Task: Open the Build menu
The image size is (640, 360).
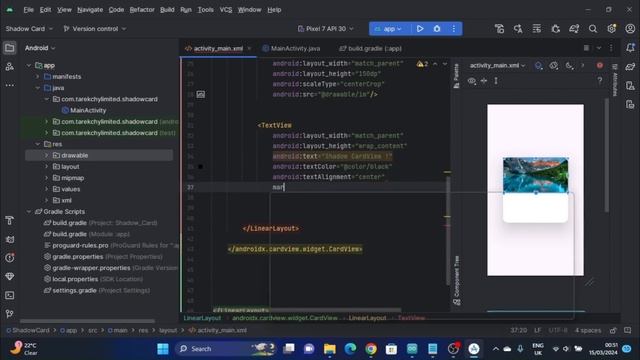Action: (167, 10)
